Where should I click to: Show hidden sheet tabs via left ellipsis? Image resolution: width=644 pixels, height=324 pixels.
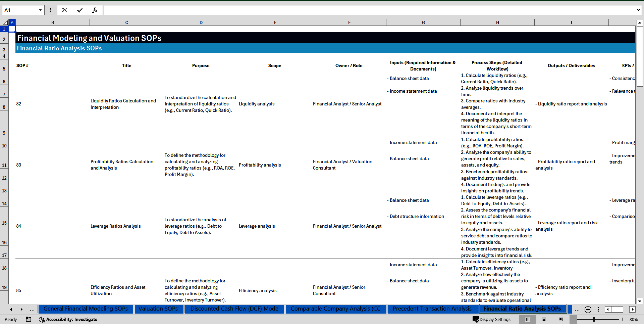tap(32, 309)
